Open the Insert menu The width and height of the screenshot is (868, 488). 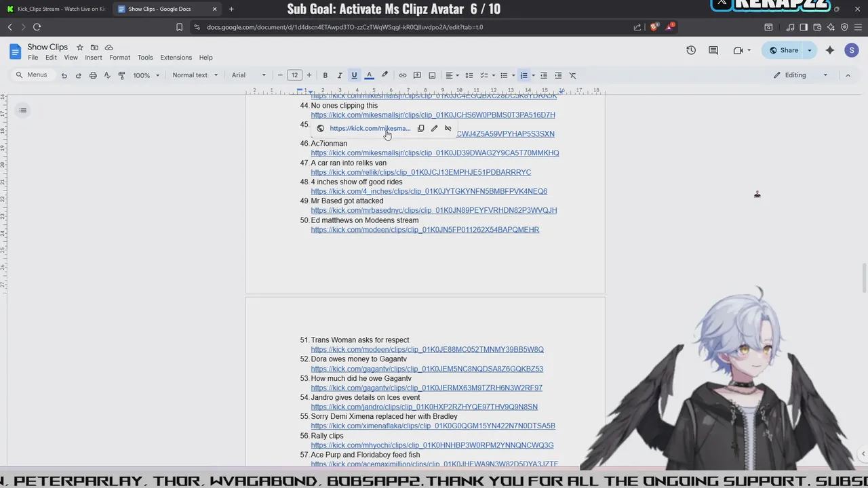tap(94, 58)
